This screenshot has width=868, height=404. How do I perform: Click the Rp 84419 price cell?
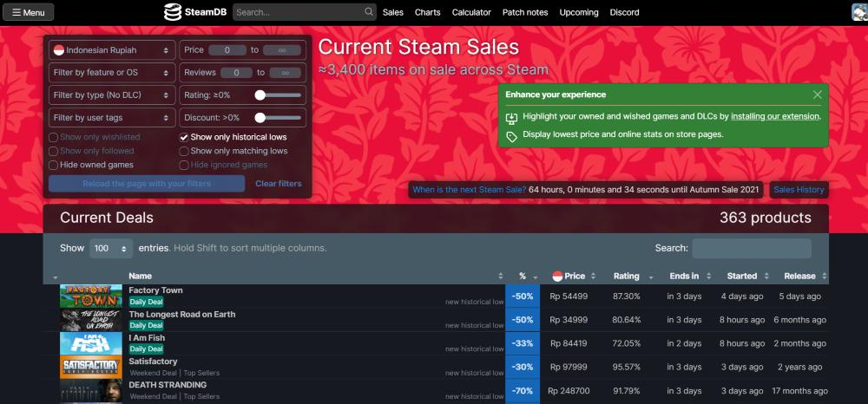click(569, 344)
